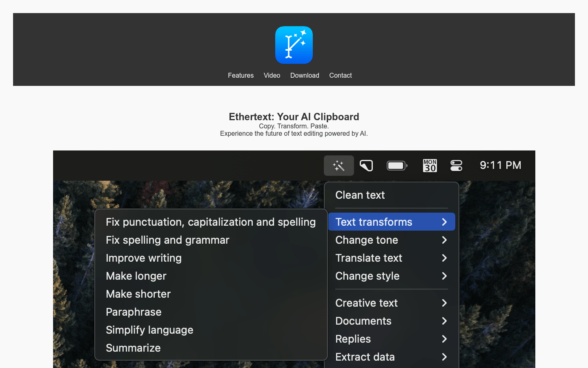Viewport: 588px width, 368px height.
Task: Click the Ethertext app logo icon
Action: (294, 45)
